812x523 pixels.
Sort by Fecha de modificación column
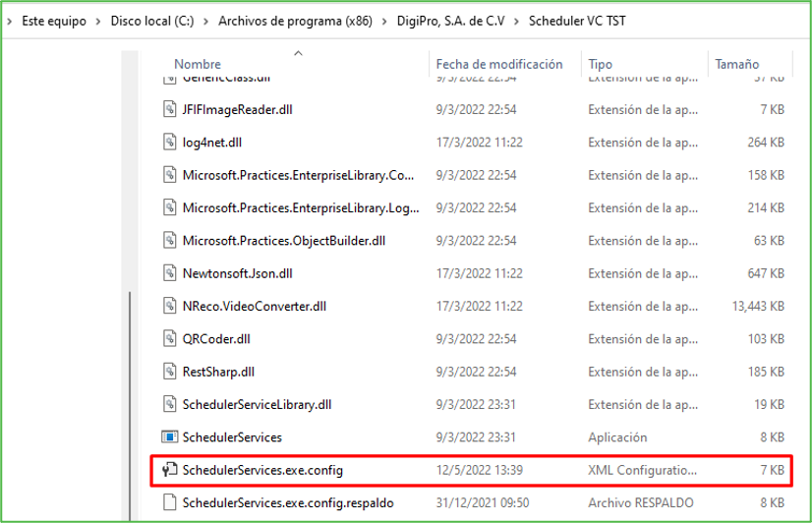(499, 64)
